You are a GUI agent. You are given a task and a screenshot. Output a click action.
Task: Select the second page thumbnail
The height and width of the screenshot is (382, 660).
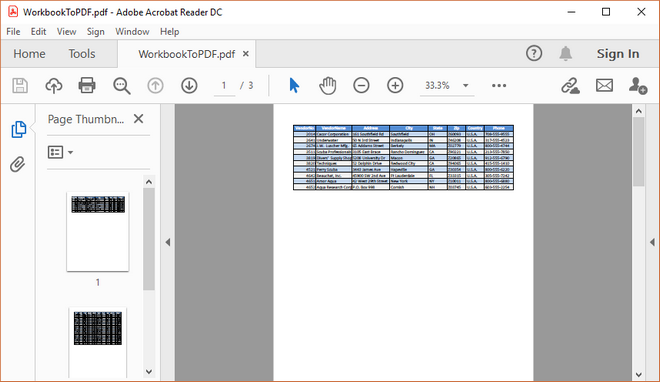(98, 342)
